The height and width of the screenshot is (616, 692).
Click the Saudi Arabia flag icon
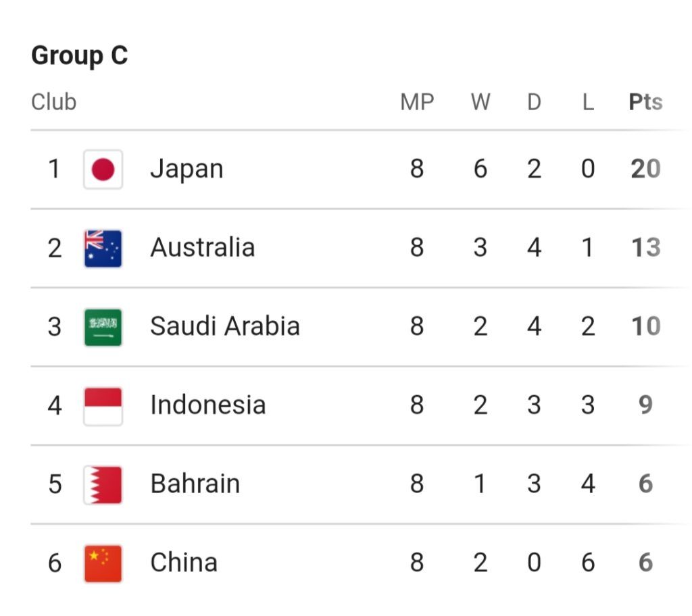[x=103, y=327]
